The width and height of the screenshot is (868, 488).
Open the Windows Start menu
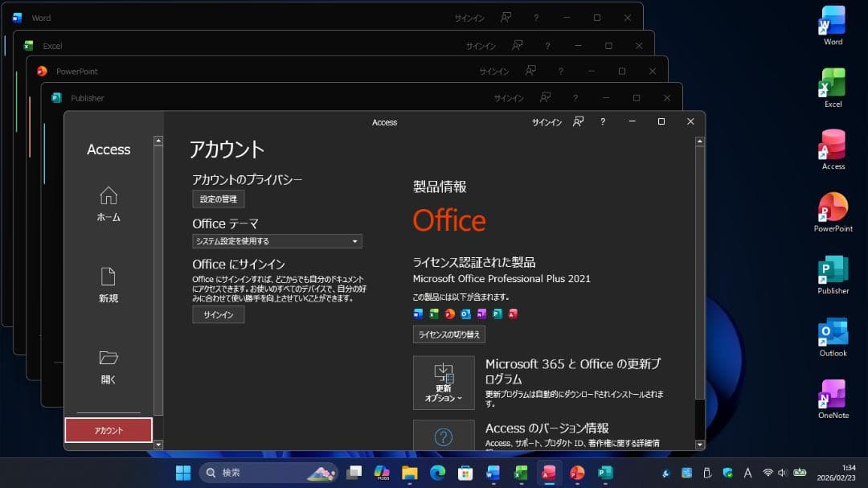tap(183, 473)
